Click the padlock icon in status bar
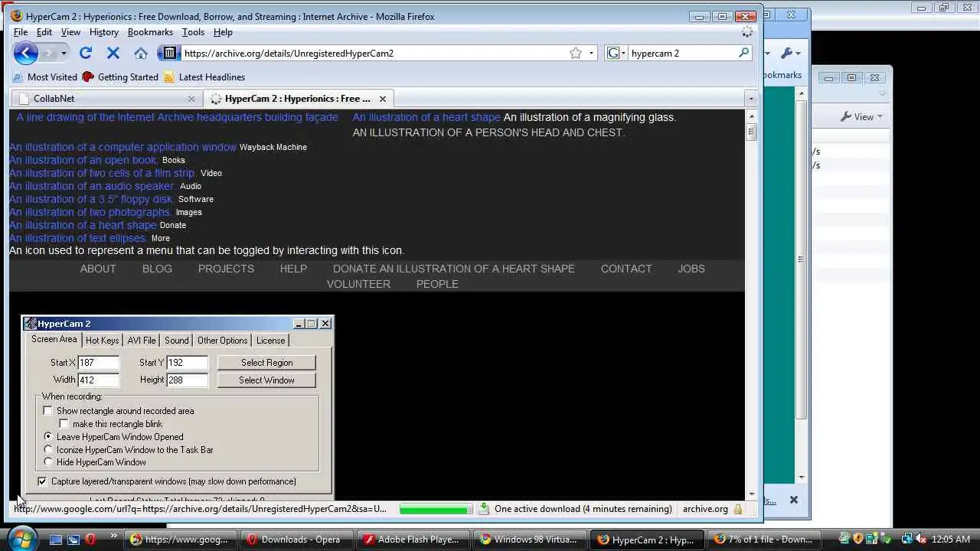 coord(738,509)
